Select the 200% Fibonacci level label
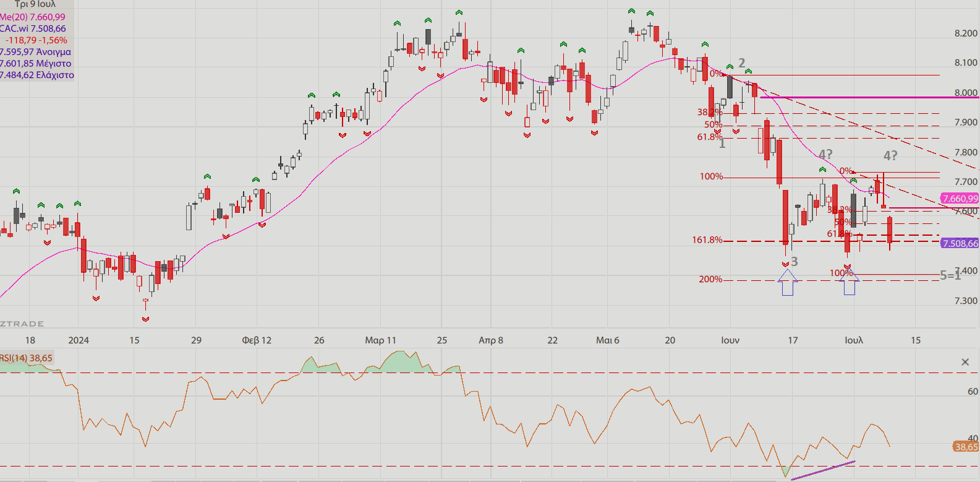980x482 pixels. (x=710, y=280)
